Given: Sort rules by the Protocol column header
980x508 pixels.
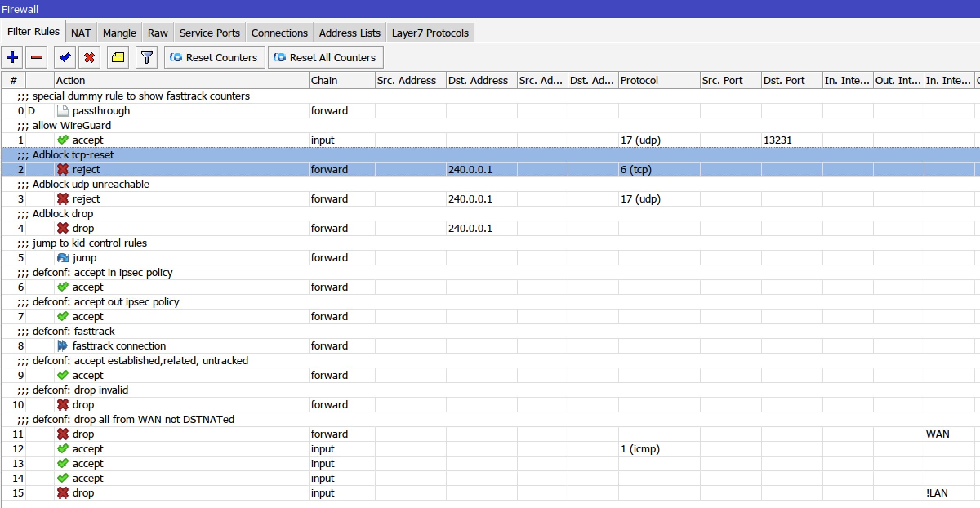Looking at the screenshot, I should tap(639, 80).
